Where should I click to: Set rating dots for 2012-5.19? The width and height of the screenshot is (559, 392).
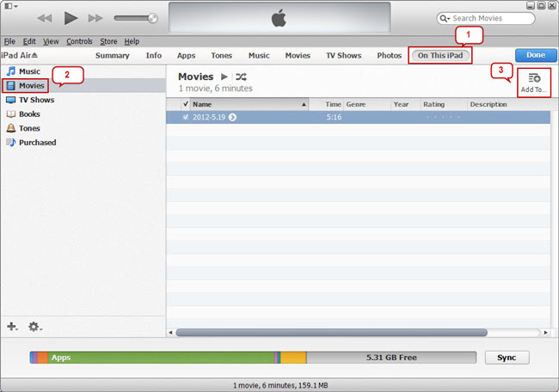443,117
